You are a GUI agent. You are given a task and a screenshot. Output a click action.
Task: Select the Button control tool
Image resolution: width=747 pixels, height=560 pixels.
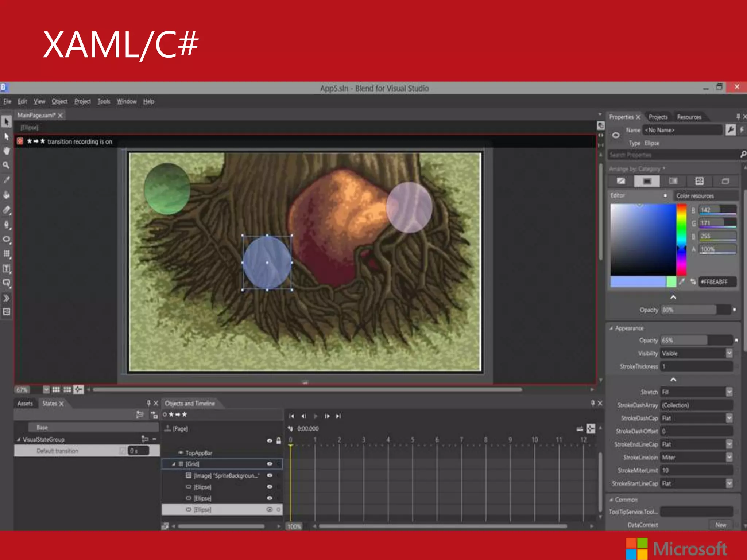point(7,283)
